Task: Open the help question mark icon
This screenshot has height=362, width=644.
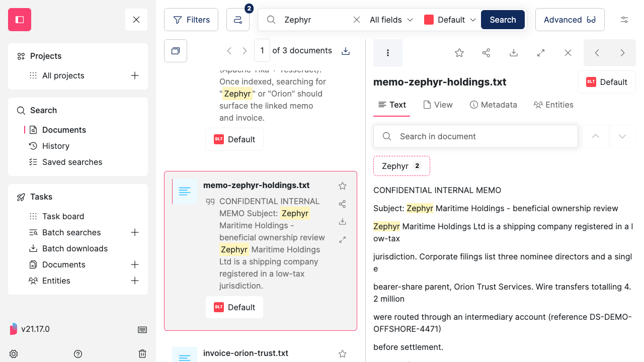Action: click(x=78, y=354)
